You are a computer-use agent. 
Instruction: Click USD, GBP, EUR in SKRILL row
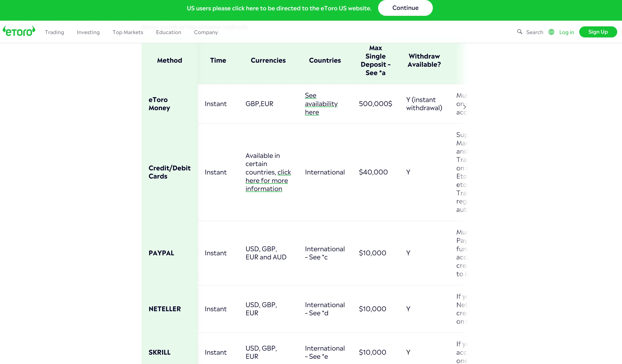point(261,352)
